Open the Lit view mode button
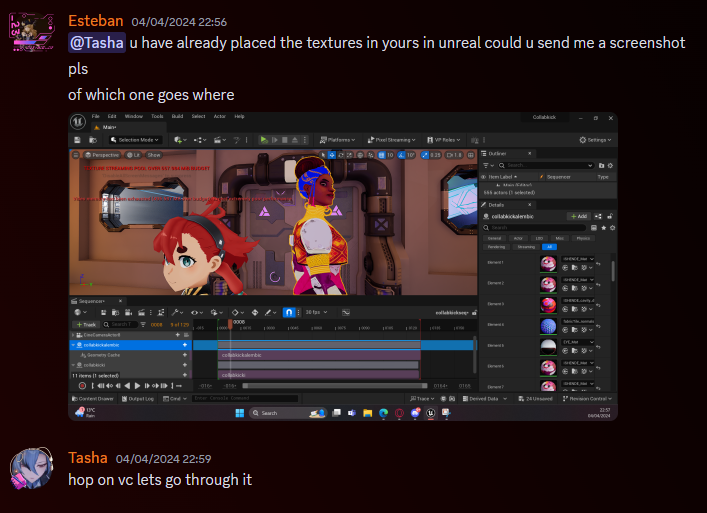707x513 pixels. (x=133, y=155)
